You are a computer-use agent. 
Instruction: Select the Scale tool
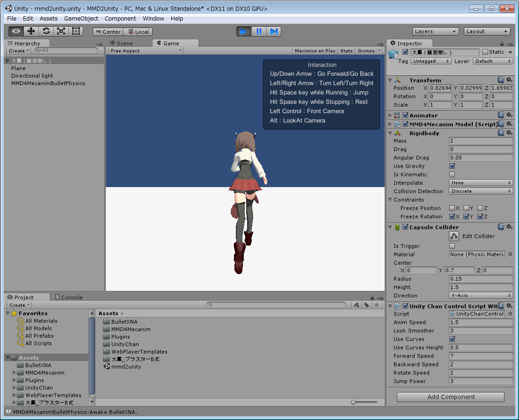click(x=61, y=31)
